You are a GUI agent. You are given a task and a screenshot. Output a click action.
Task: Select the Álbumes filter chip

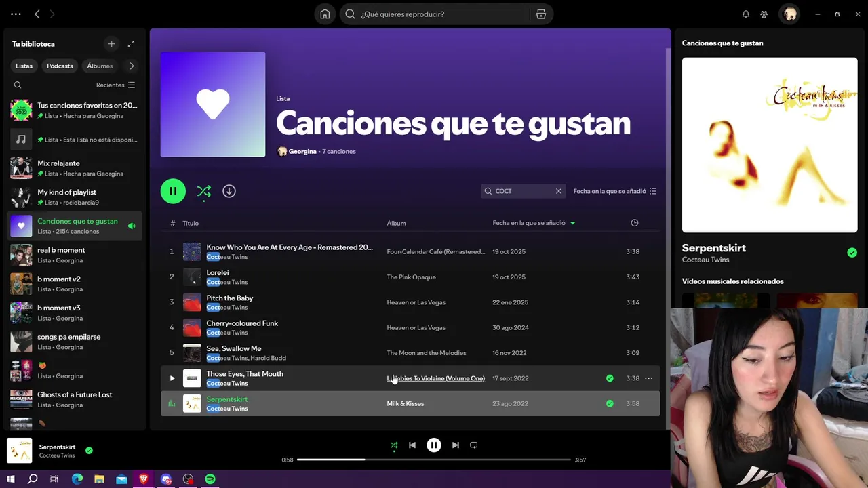pos(100,66)
